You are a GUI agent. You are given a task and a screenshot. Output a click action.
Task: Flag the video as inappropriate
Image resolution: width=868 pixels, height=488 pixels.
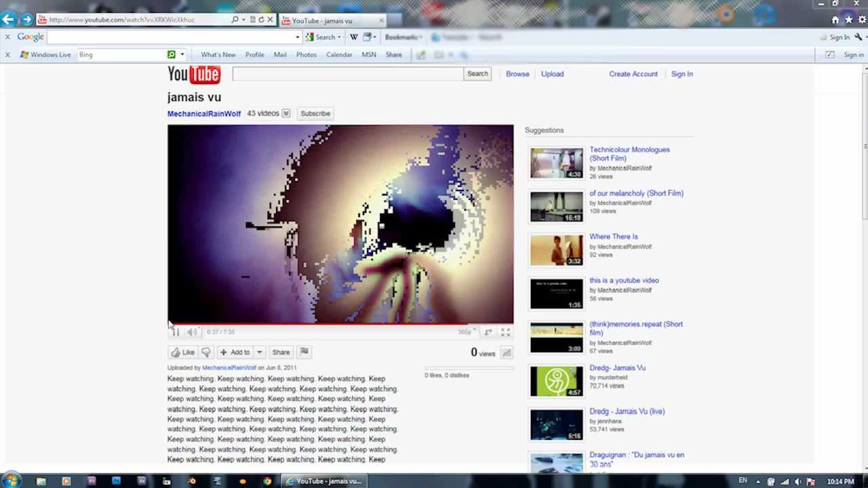(304, 352)
